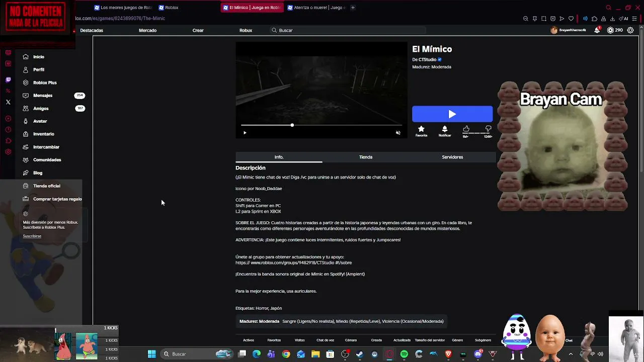Open the Inicio sidebar home icon

click(26, 57)
